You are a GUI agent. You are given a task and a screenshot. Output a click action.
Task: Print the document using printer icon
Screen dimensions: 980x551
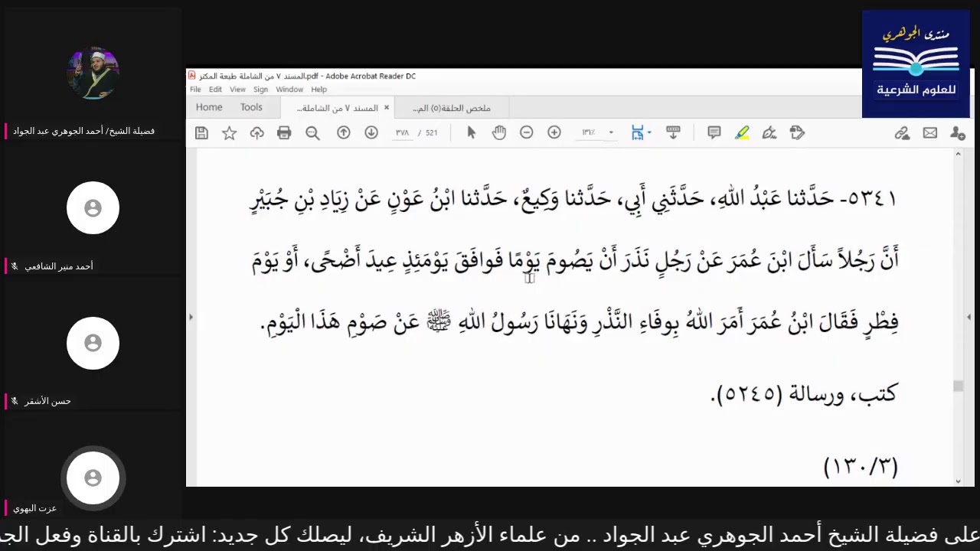(x=284, y=133)
